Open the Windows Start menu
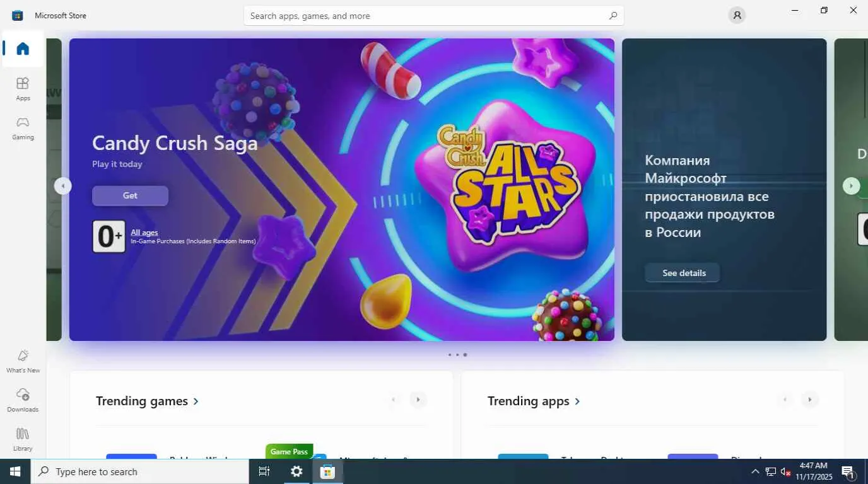Image resolution: width=868 pixels, height=484 pixels. (15, 471)
